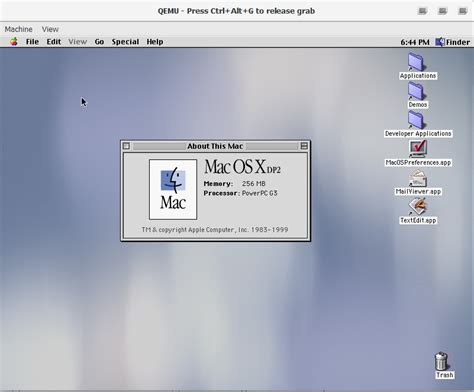This screenshot has width=474, height=392.
Task: Open the Edit menu
Action: coord(54,42)
